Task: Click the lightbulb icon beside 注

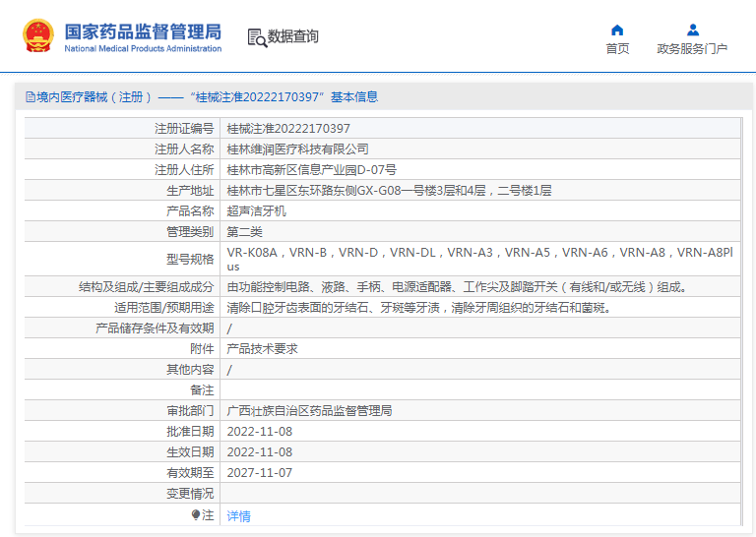Action: click(195, 514)
